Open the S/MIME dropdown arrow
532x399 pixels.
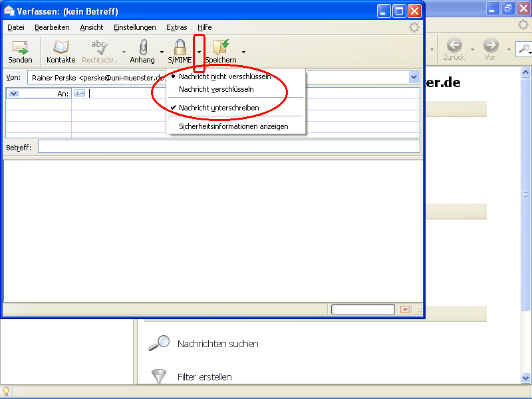tap(199, 53)
